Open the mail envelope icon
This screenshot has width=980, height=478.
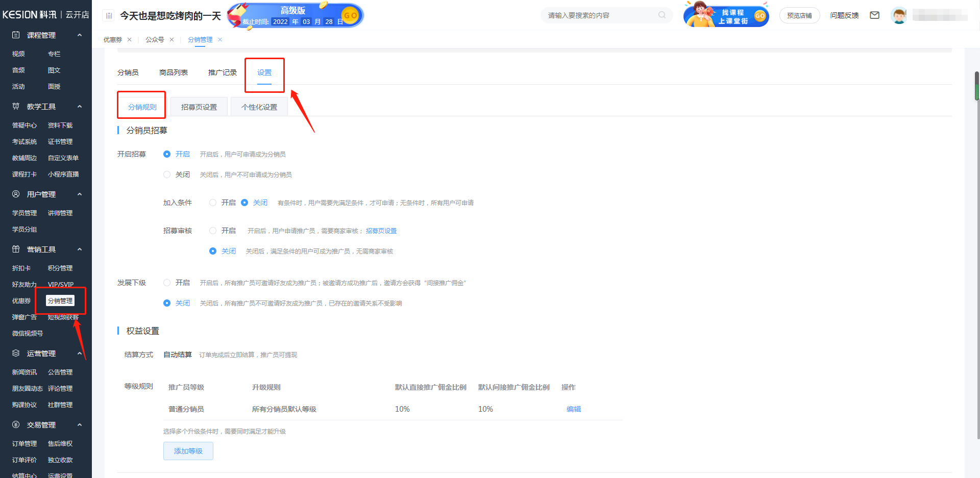(874, 15)
